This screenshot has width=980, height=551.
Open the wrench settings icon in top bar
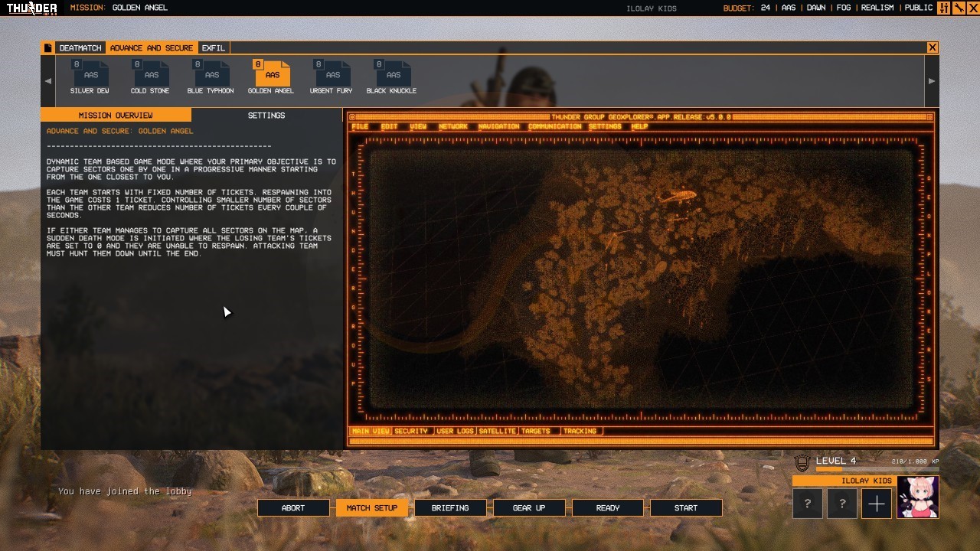tap(958, 8)
